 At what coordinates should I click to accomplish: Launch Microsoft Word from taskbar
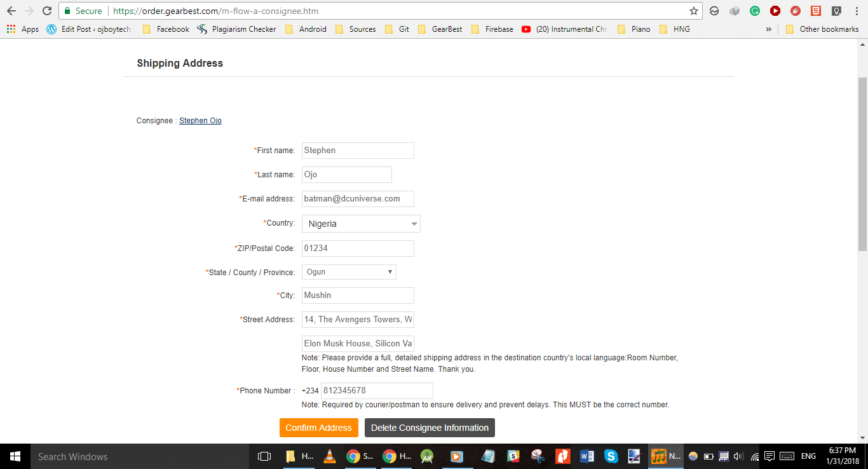tap(587, 456)
